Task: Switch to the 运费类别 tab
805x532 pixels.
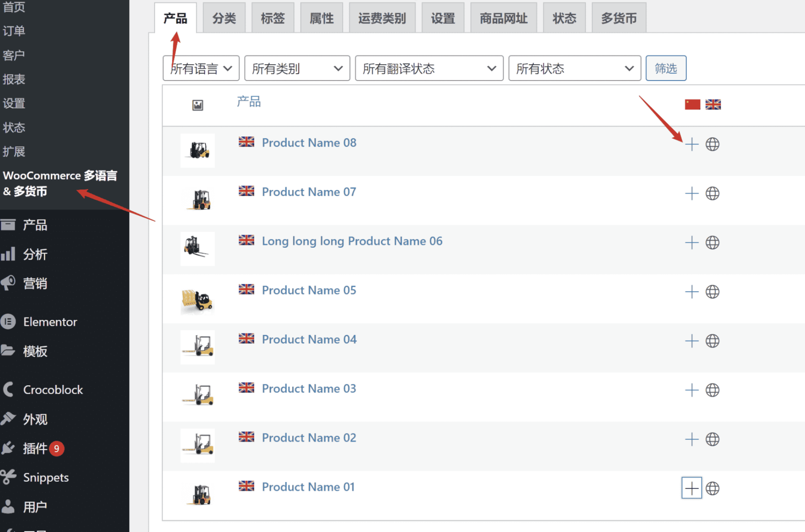Action: point(382,18)
